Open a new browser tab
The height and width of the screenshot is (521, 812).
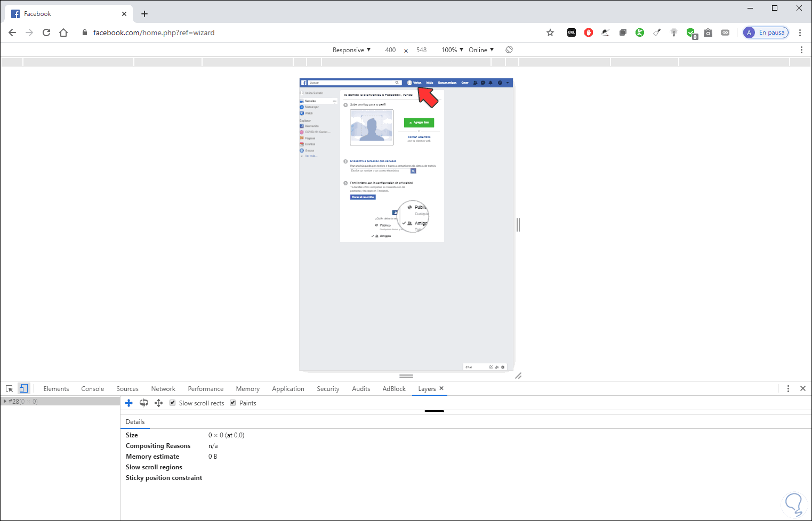pos(144,14)
